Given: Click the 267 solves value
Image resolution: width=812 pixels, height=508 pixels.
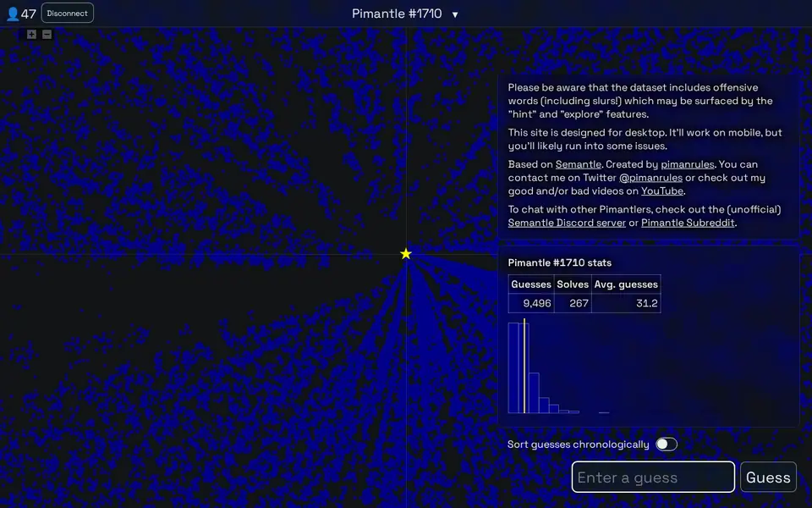Looking at the screenshot, I should click(579, 303).
